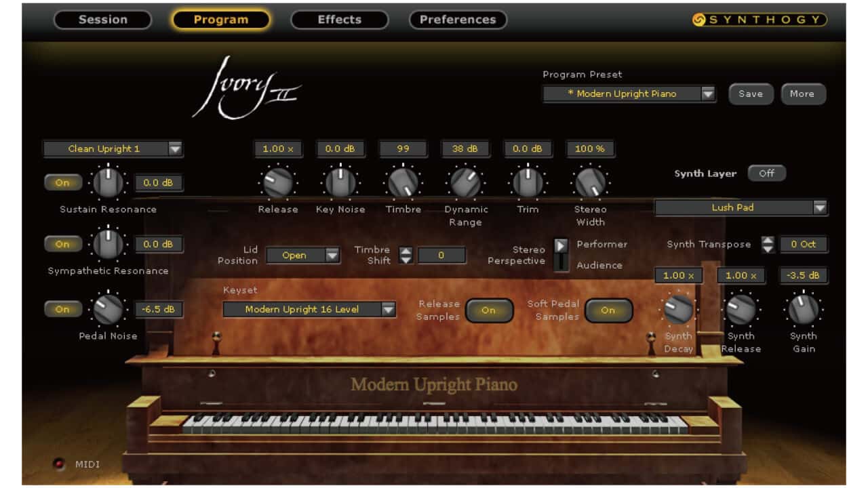Toggle Soft Pedal Samples On button
This screenshot has height=488, width=868.
click(x=608, y=310)
